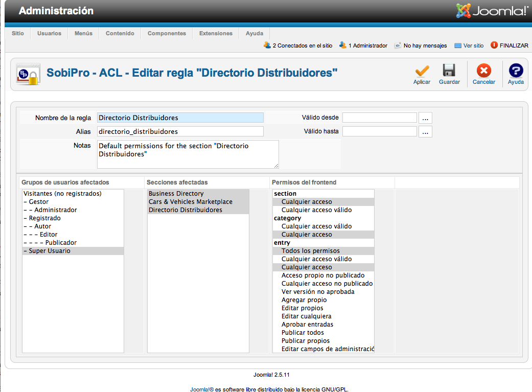Select Directorio Distribuidores in sections list
This screenshot has width=532, height=392.
click(198, 210)
